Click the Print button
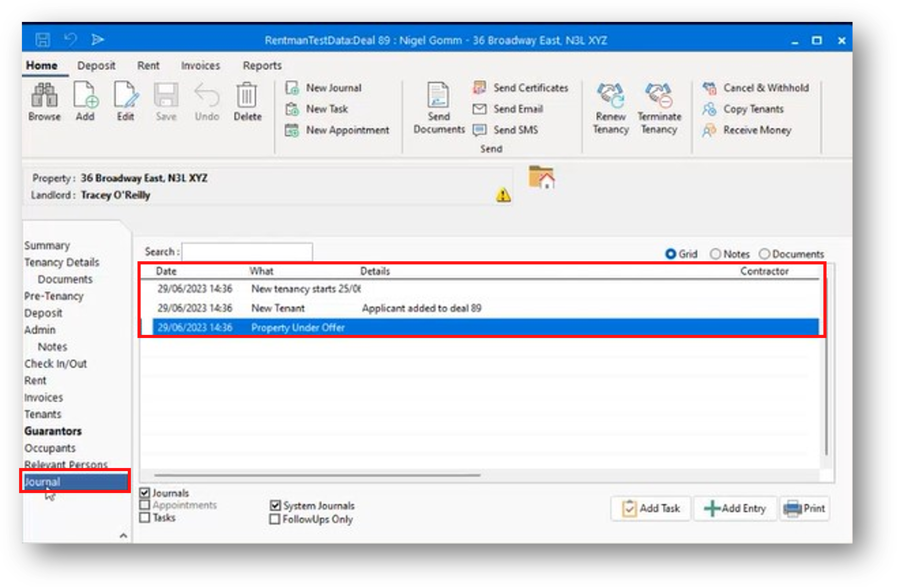The image size is (897, 588). pos(804,508)
